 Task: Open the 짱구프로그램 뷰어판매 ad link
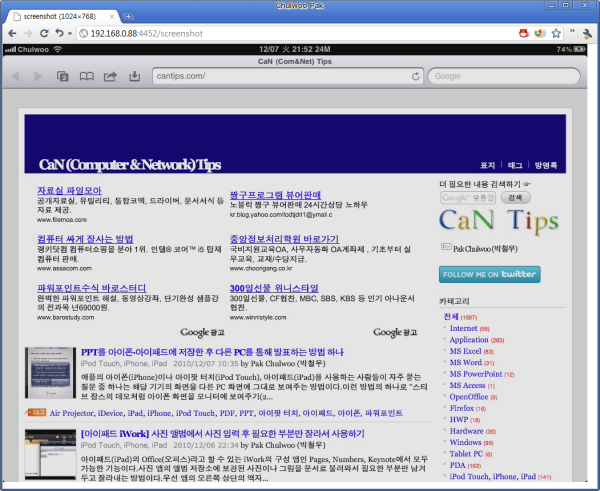point(275,195)
